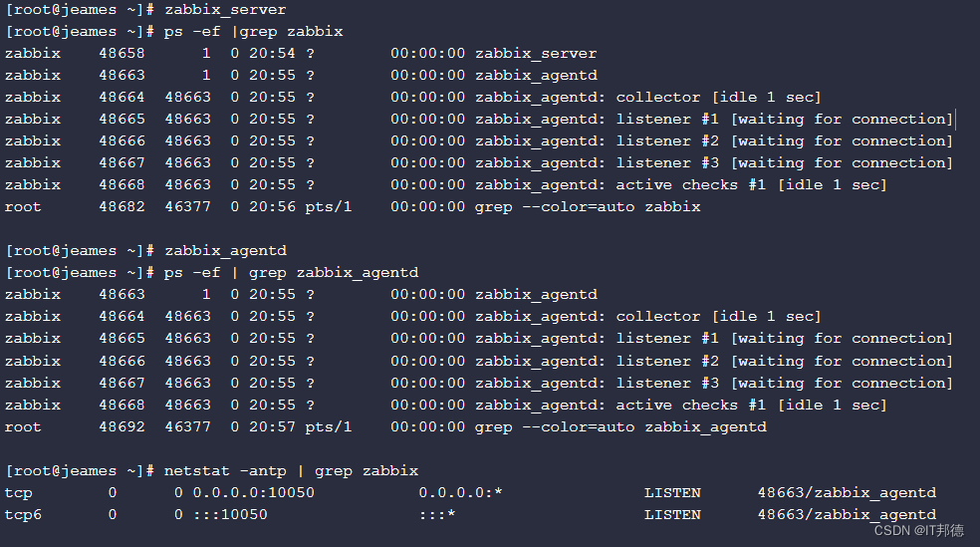Click 'netstat -antp | grep zabbix' command
This screenshot has width=980, height=547.
coord(291,470)
